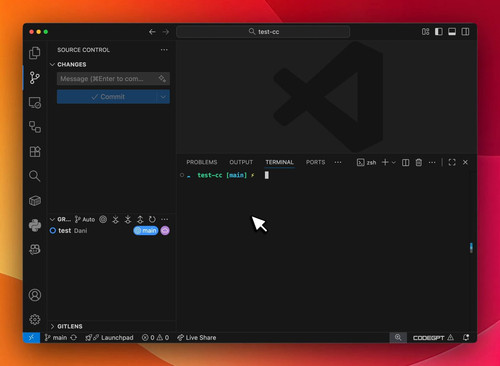
Task: Collapse the GR... graph section
Action: point(52,219)
